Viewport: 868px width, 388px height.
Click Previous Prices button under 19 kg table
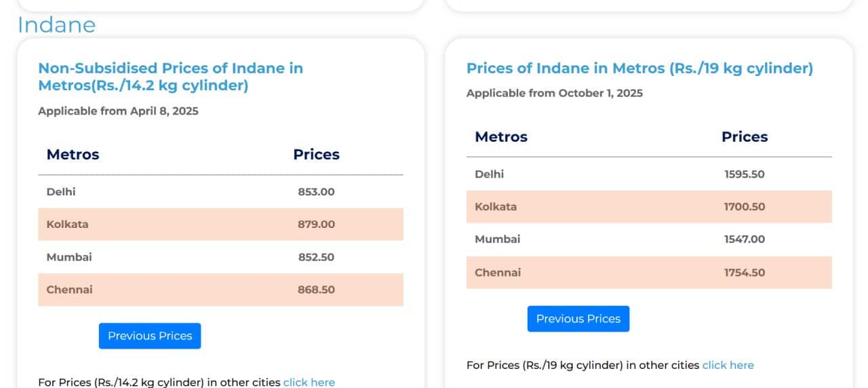coord(578,319)
